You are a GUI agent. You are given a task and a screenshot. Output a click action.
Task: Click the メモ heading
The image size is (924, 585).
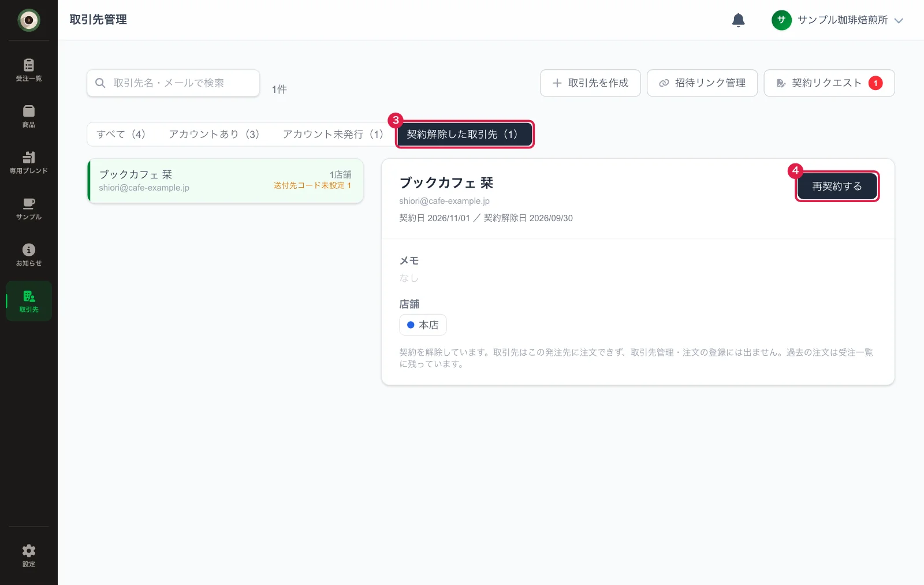click(x=409, y=261)
